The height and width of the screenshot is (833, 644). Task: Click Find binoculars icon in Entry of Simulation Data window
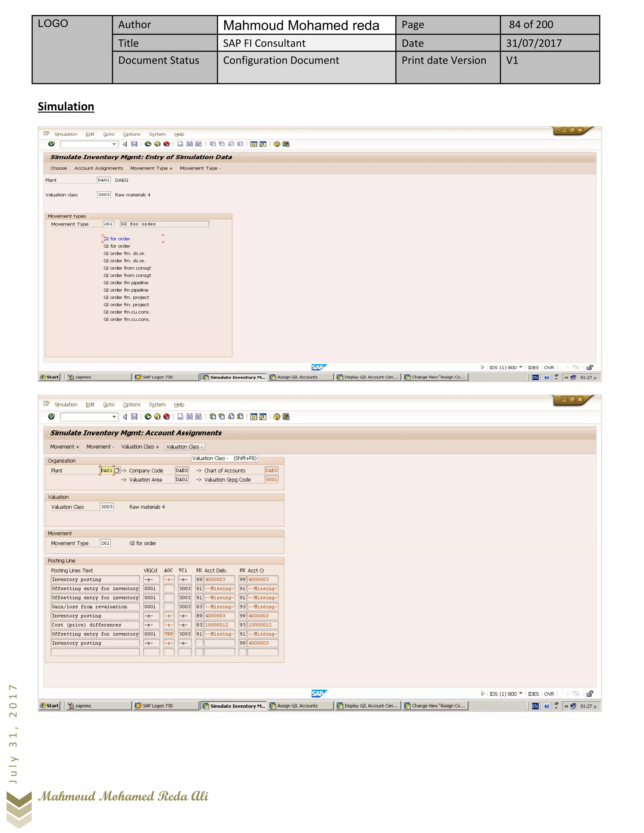[x=189, y=144]
